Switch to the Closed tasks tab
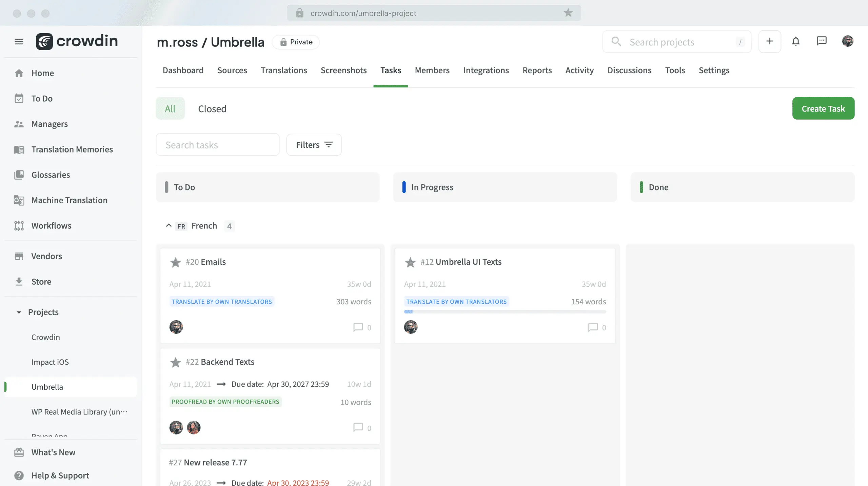Screen dimensions: 868x486 point(212,108)
